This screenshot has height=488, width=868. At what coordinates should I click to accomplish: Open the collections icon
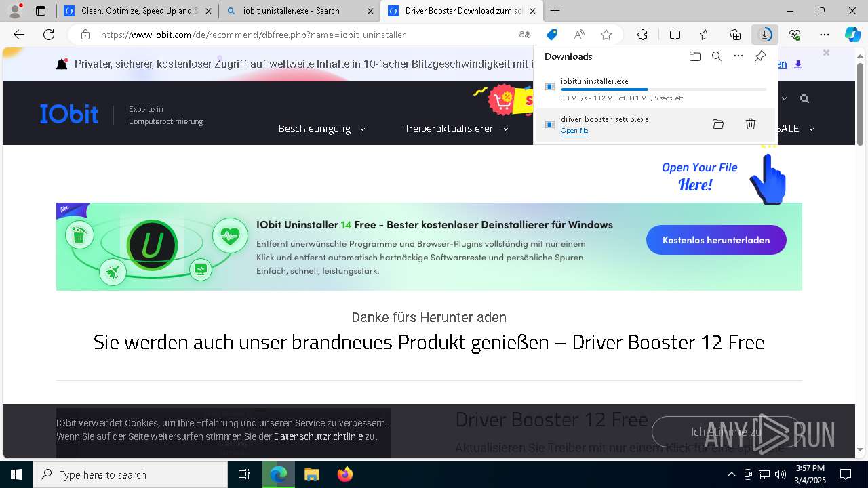click(x=735, y=35)
